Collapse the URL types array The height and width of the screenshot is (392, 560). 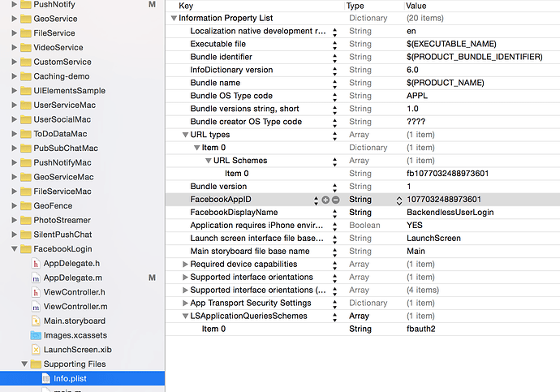pyautogui.click(x=185, y=135)
